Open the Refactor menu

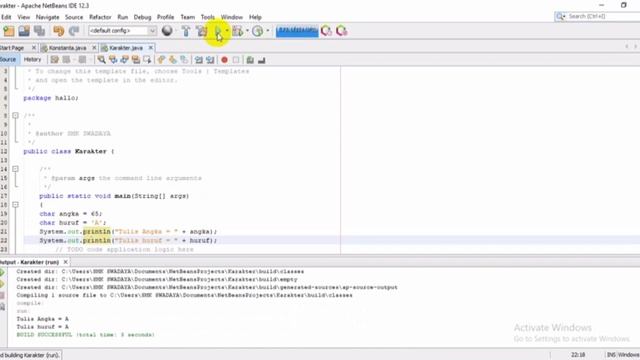100,17
